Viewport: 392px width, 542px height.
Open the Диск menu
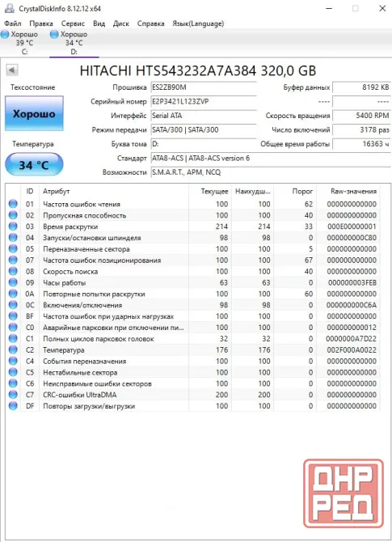click(121, 23)
